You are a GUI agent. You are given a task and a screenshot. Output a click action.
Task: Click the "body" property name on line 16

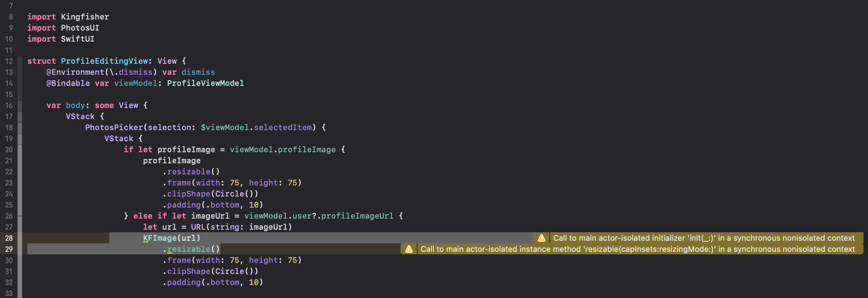point(75,105)
